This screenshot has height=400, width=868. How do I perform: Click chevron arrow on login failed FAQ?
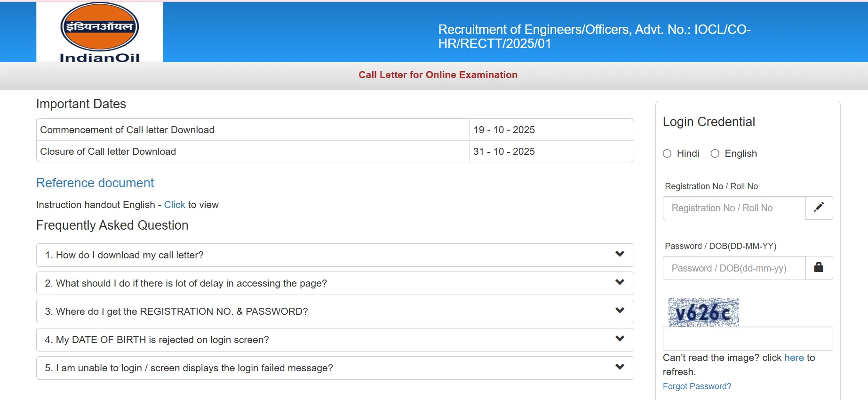[x=620, y=367]
